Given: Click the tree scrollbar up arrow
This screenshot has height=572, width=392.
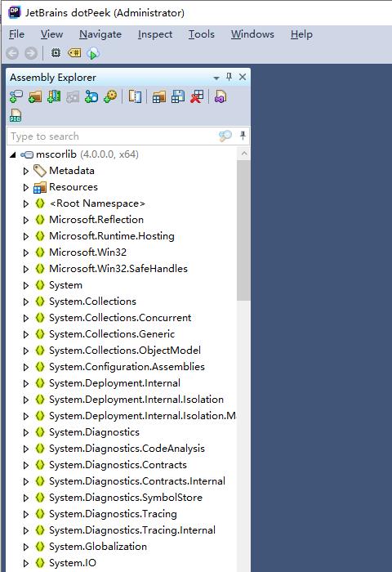Looking at the screenshot, I should (x=244, y=154).
